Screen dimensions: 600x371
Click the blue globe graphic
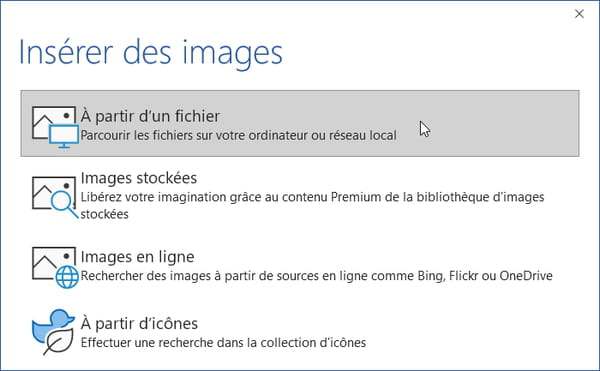tap(67, 277)
